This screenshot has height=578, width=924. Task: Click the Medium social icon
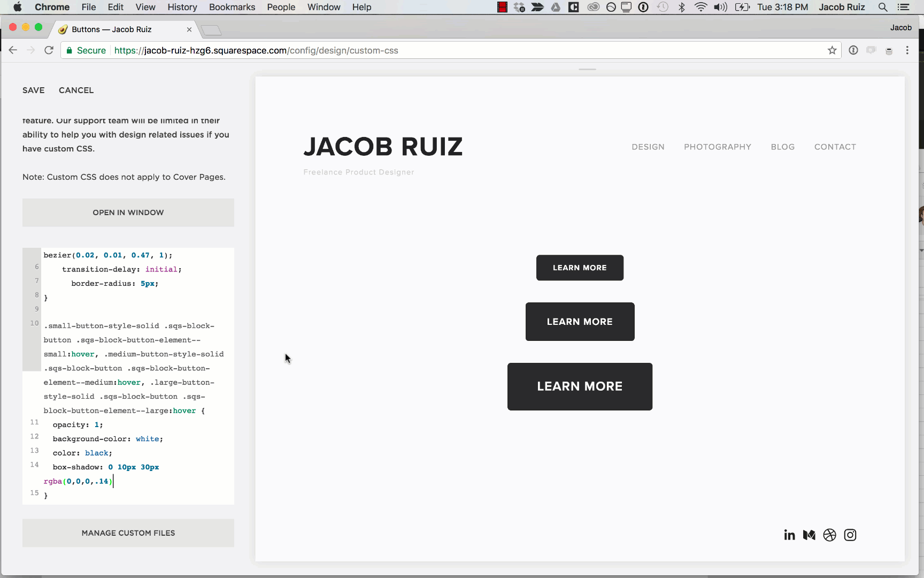click(809, 535)
